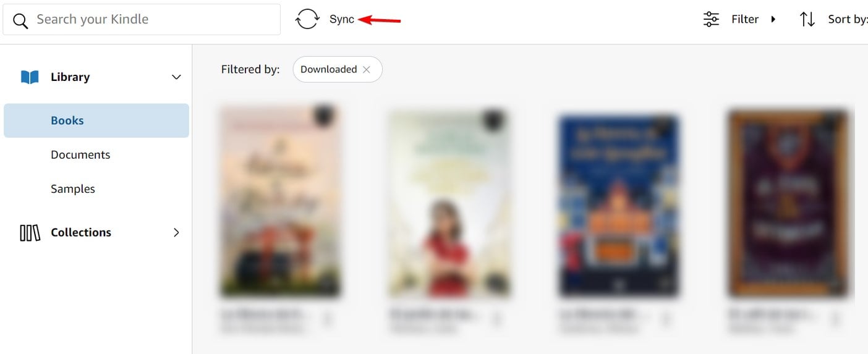Image resolution: width=868 pixels, height=354 pixels.
Task: Click the download badge on the first book cover
Action: pos(324,116)
